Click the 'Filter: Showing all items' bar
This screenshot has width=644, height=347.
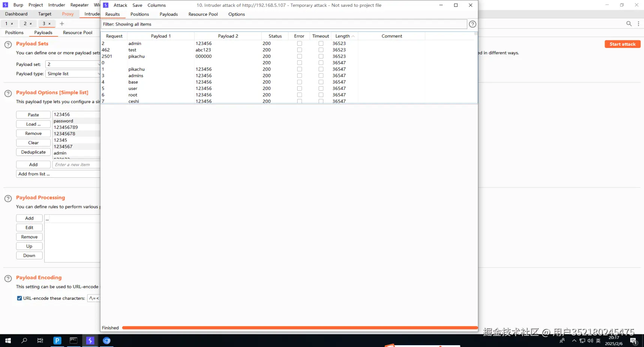click(284, 24)
